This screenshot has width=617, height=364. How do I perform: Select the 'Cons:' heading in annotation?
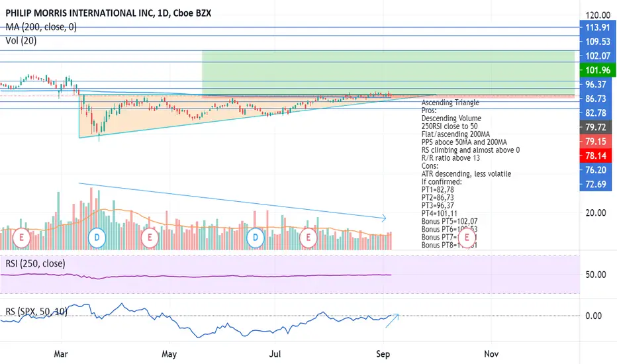point(430,165)
